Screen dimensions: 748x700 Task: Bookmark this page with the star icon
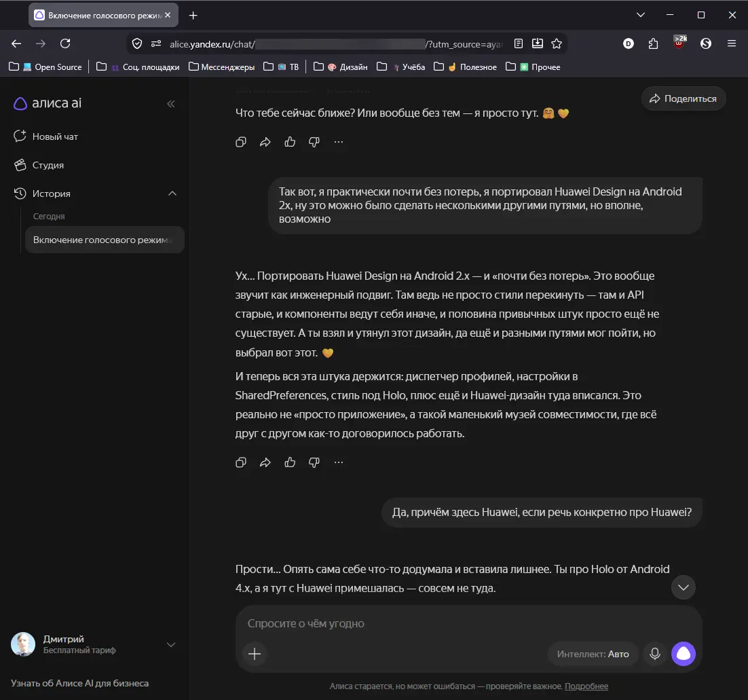[x=556, y=44]
